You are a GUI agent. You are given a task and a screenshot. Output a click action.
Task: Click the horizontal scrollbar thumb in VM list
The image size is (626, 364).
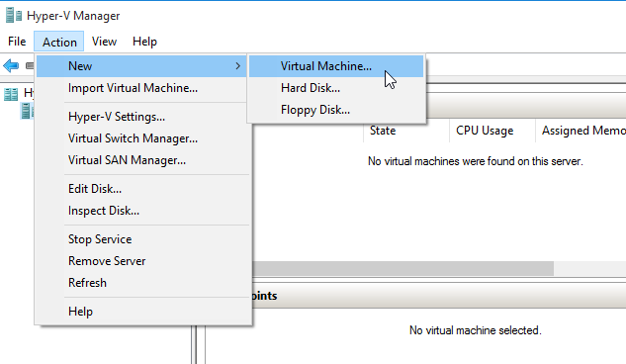(402, 269)
